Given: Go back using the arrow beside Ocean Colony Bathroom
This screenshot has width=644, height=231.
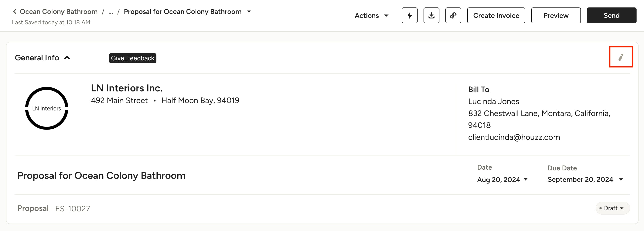Looking at the screenshot, I should [x=15, y=11].
